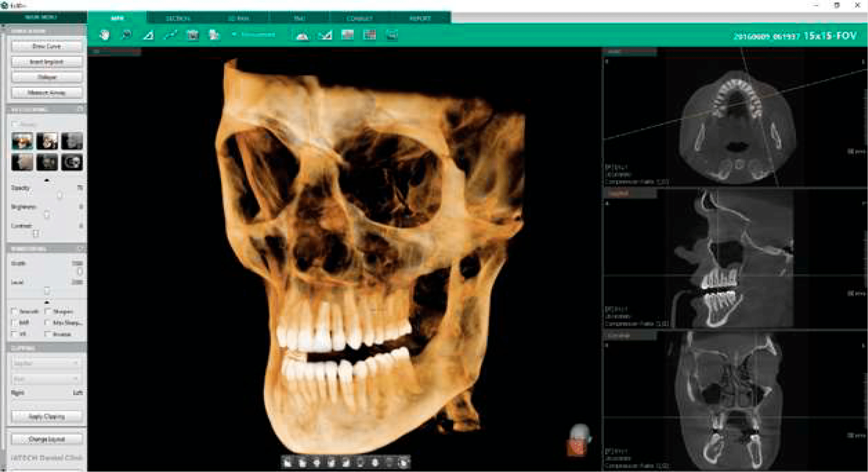Toggle the VR checkbox
Viewport: 868px width, 472px height.
tap(15, 334)
